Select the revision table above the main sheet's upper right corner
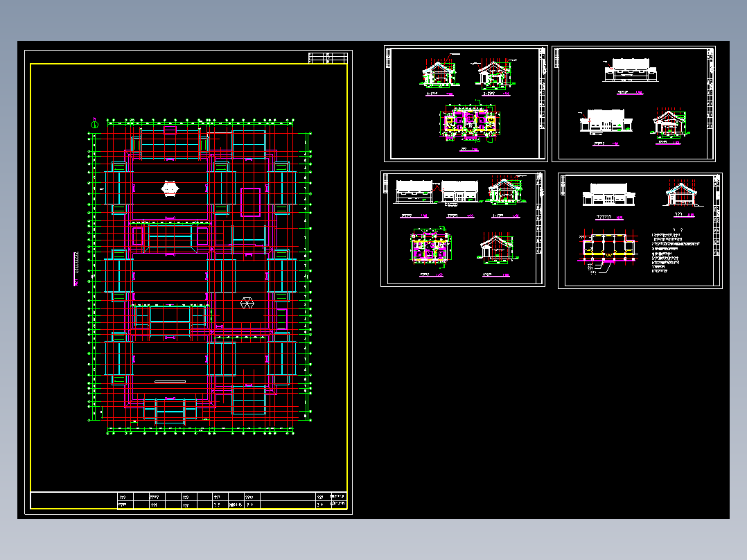The image size is (747, 560). [328, 58]
